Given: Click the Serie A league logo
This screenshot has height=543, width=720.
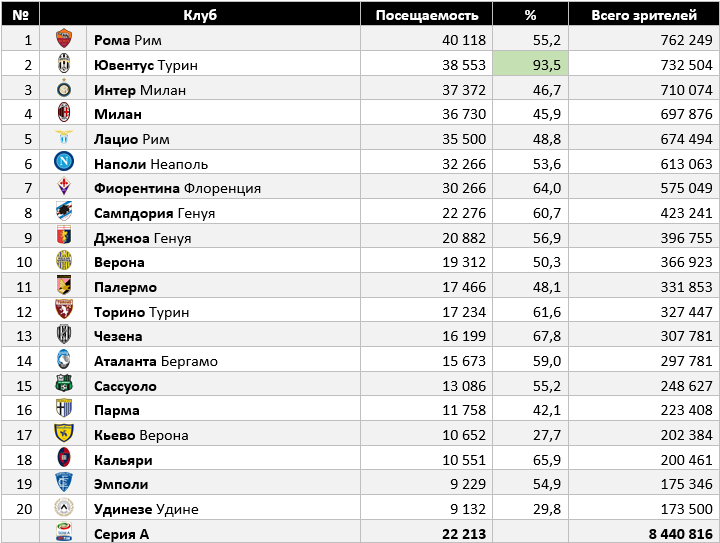Looking at the screenshot, I should (64, 533).
